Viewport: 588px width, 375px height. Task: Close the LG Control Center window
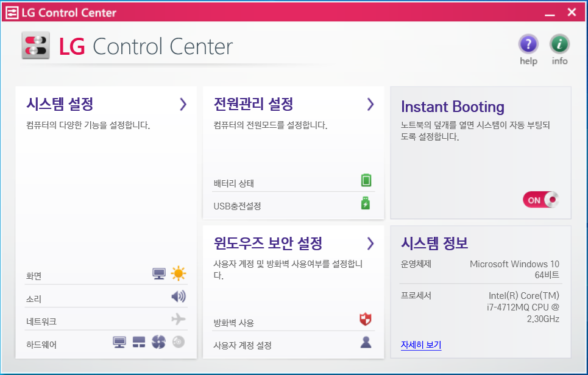point(572,12)
